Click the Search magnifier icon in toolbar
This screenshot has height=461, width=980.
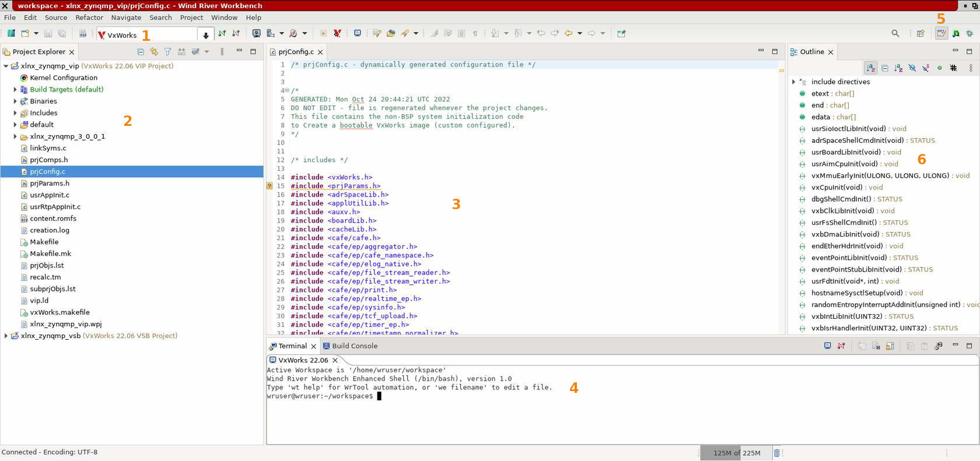point(895,34)
